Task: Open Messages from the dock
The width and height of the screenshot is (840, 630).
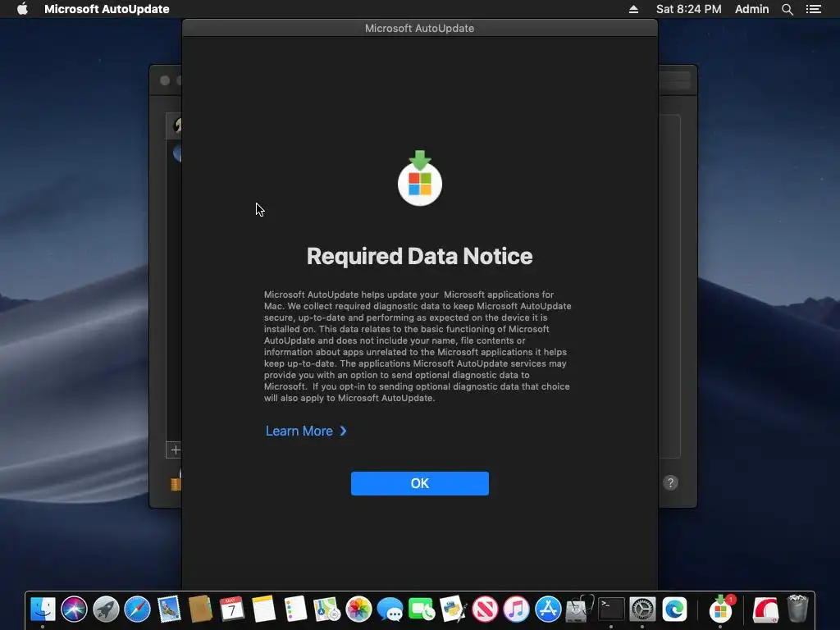Action: pyautogui.click(x=390, y=609)
